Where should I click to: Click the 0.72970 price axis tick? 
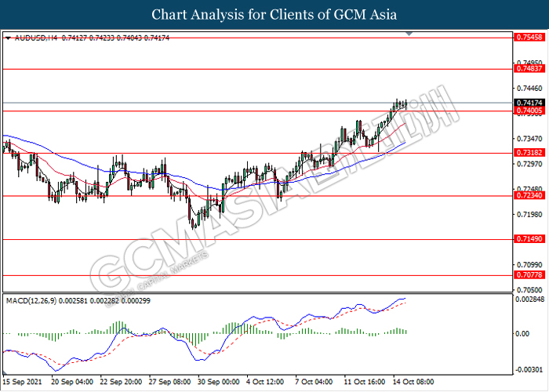point(529,164)
